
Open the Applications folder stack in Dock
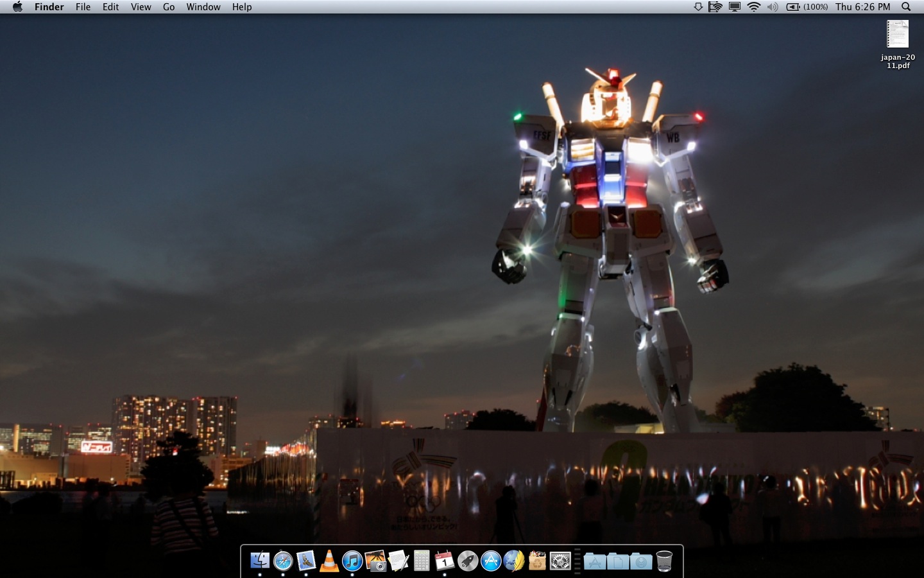click(x=595, y=561)
